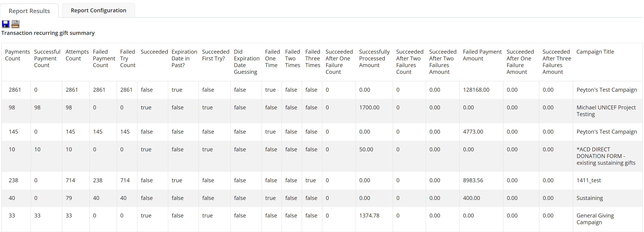
Task: Click the 1700.00 processed amount cell
Action: (369, 107)
